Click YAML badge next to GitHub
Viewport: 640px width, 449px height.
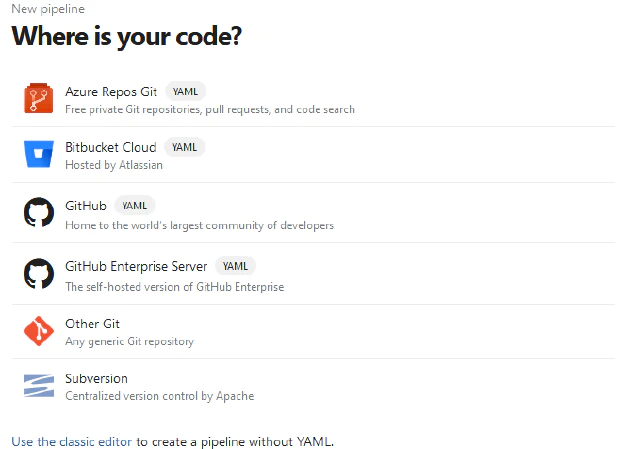coord(135,206)
